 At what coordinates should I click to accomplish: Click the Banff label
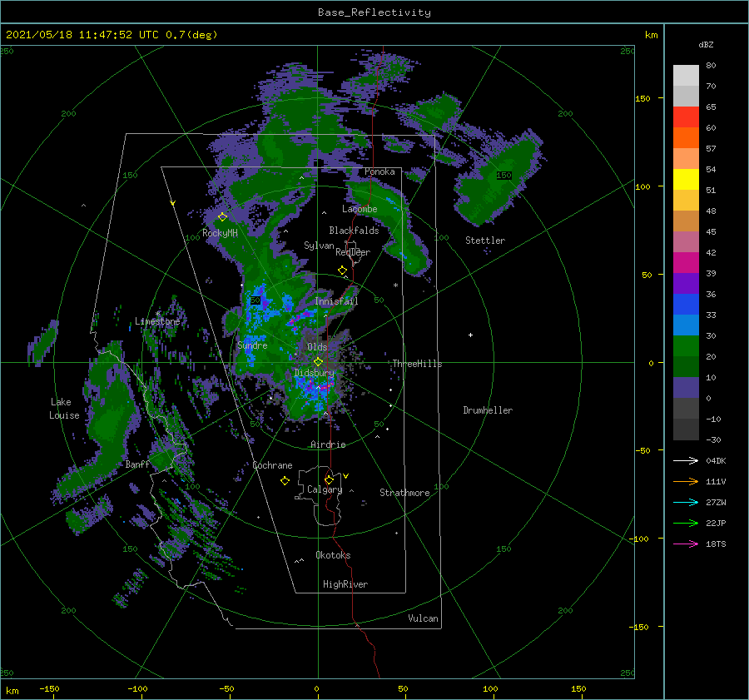pyautogui.click(x=137, y=464)
